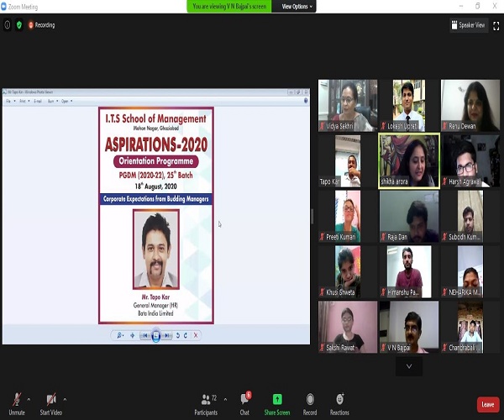Viewport: 504px width, 420px height.
Task: Delete image with red X in Photo Viewer
Action: point(196,335)
